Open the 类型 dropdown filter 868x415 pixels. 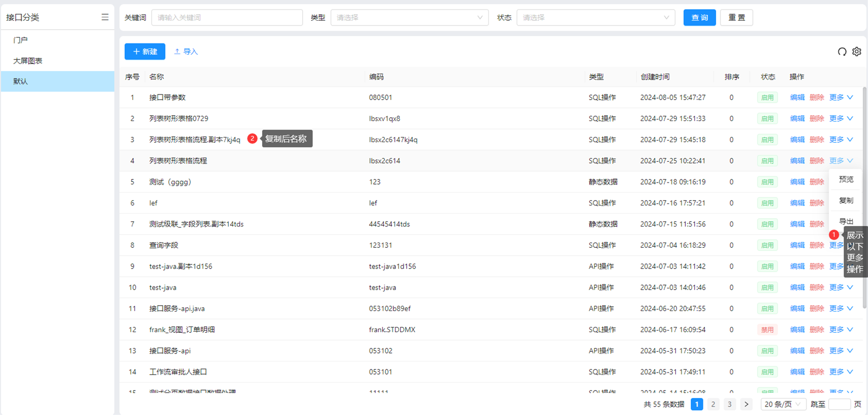pyautogui.click(x=409, y=18)
